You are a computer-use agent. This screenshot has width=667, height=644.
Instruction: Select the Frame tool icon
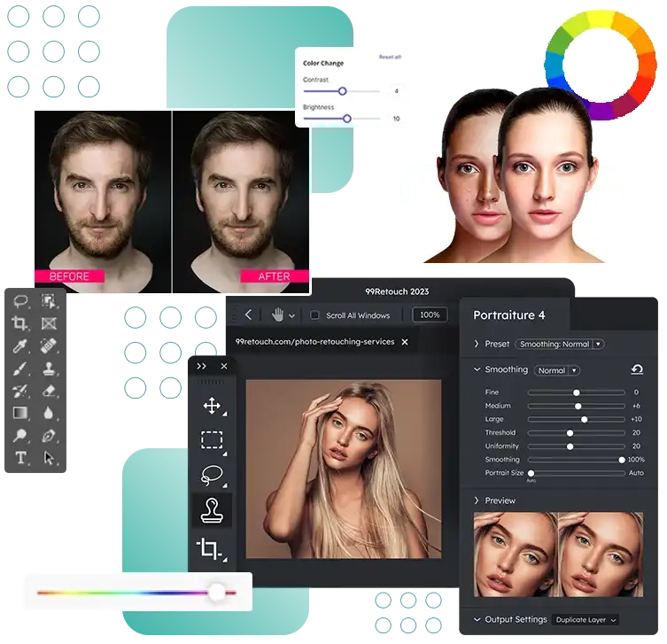pos(49,323)
